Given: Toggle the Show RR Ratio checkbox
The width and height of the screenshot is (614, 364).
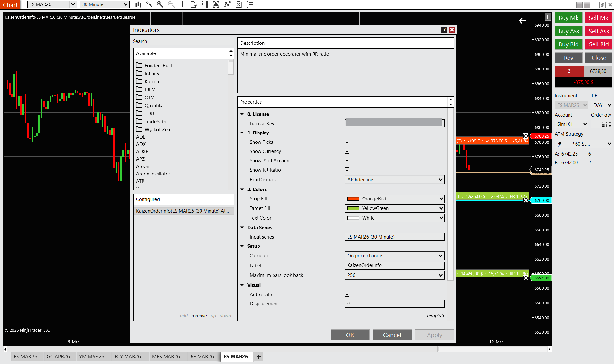Looking at the screenshot, I should point(347,170).
